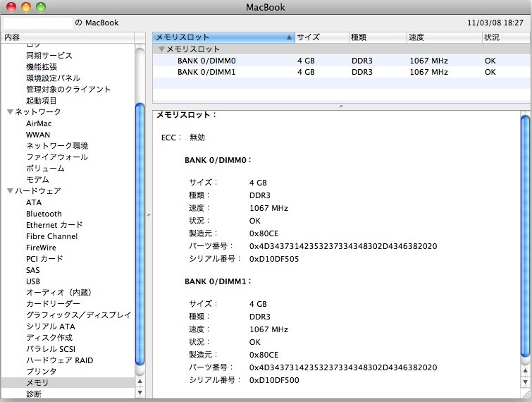The width and height of the screenshot is (532, 402).
Task: Click the 11/03/08 18:27 timestamp
Action: tap(495, 23)
